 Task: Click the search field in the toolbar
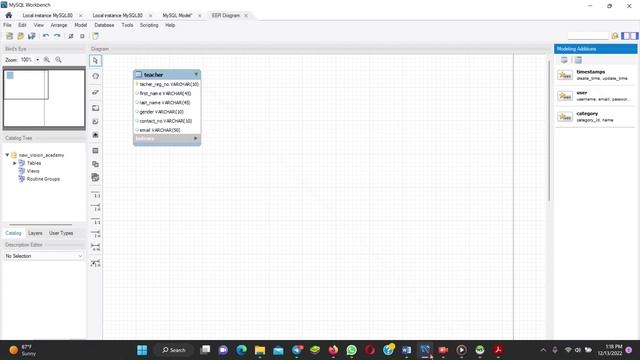click(588, 36)
